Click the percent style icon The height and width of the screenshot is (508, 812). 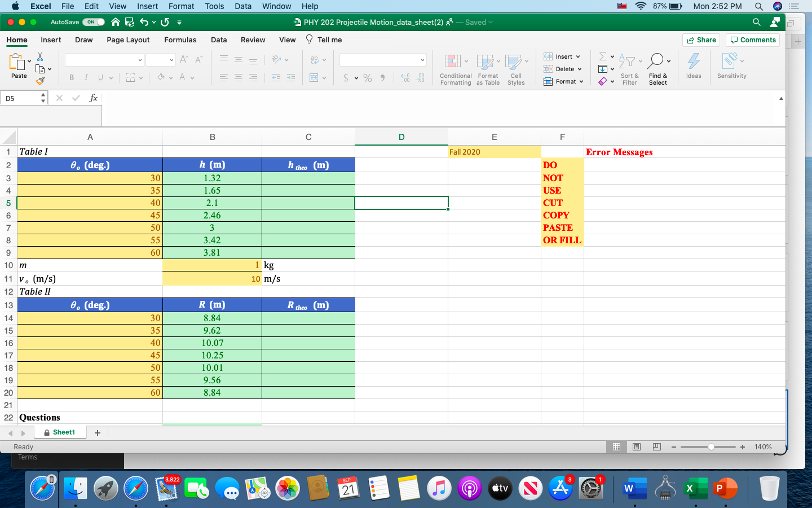coord(367,78)
